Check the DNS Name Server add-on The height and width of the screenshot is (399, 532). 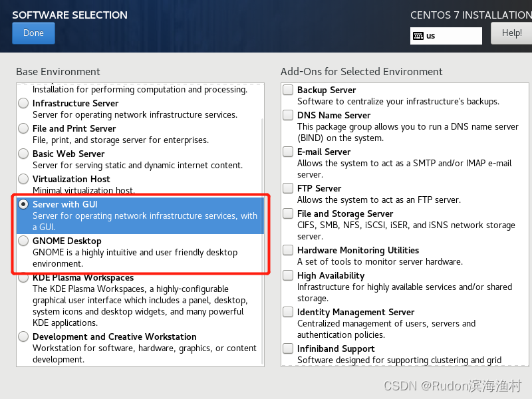point(288,115)
